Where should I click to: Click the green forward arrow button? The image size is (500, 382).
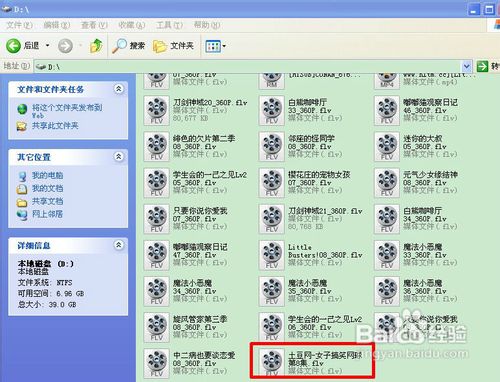point(65,46)
